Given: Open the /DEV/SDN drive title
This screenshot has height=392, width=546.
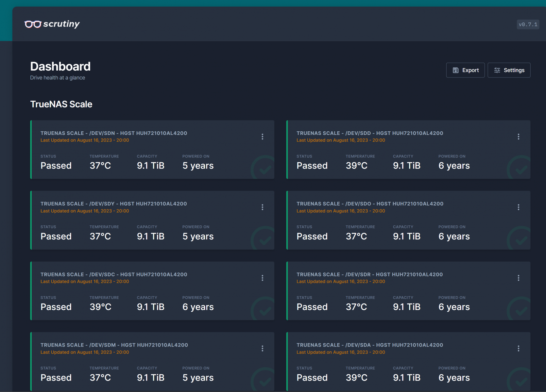Looking at the screenshot, I should click(x=114, y=133).
